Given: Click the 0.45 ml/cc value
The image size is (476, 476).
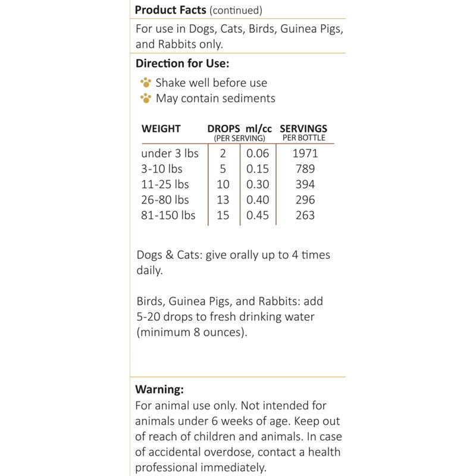Looking at the screenshot, I should 258,215.
